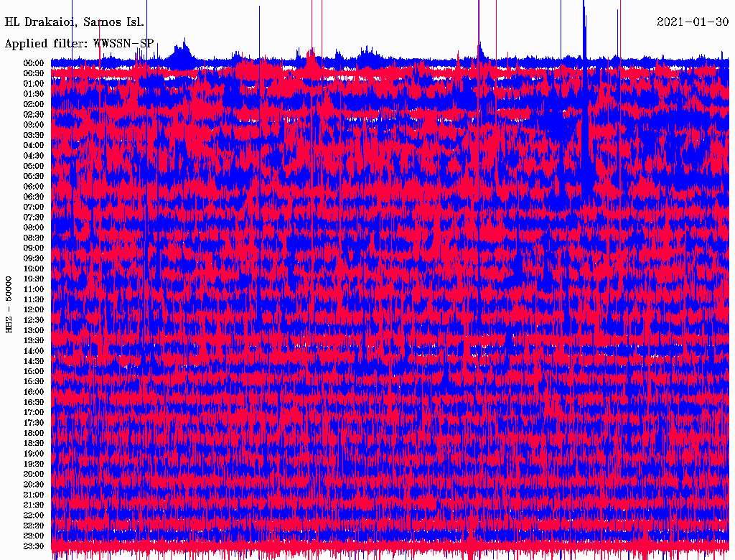Image resolution: width=735 pixels, height=560 pixels.
Task: Click the '00:00' time label
Action: pyautogui.click(x=34, y=63)
